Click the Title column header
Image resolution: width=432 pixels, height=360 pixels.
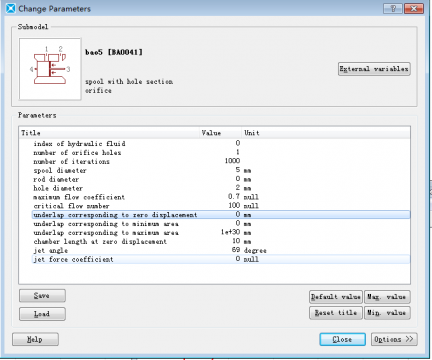coord(109,133)
